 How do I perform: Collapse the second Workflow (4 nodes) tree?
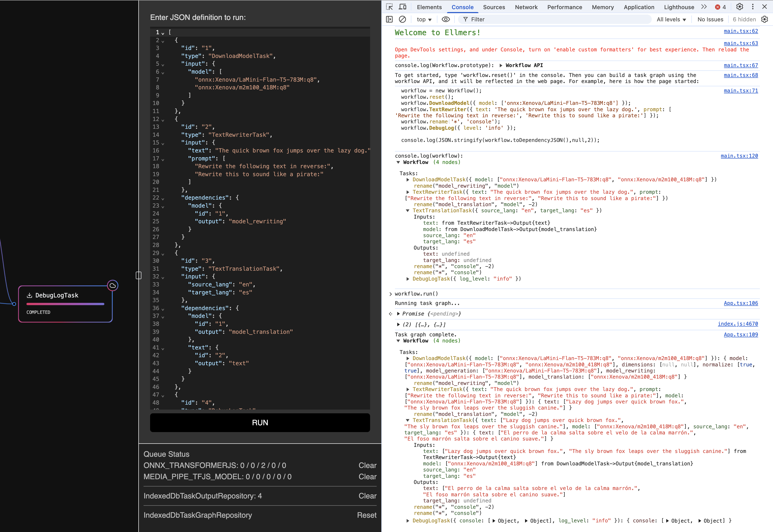coord(398,341)
